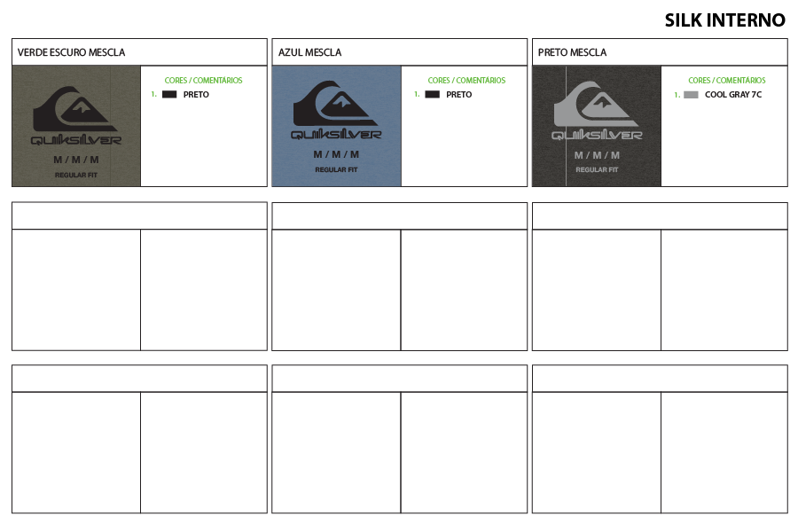798x532 pixels.
Task: Click QUIKSILVER wordmark on green swatch
Action: pyautogui.click(x=76, y=140)
